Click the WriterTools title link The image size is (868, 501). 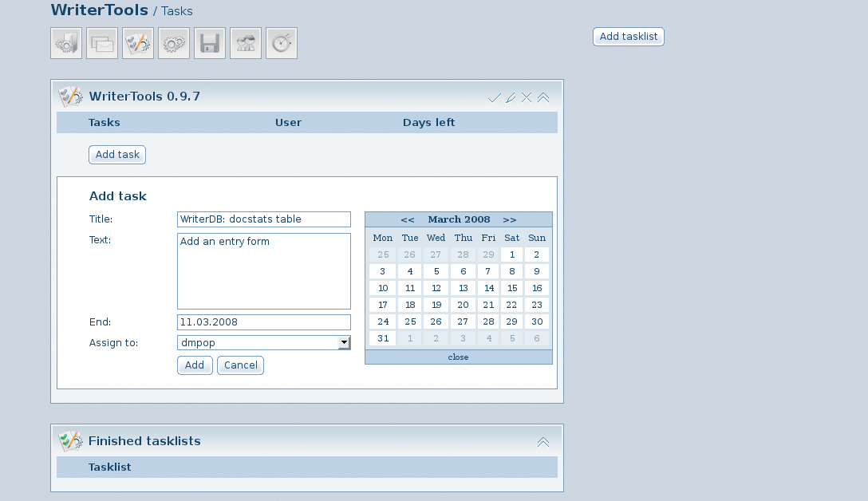(x=100, y=10)
